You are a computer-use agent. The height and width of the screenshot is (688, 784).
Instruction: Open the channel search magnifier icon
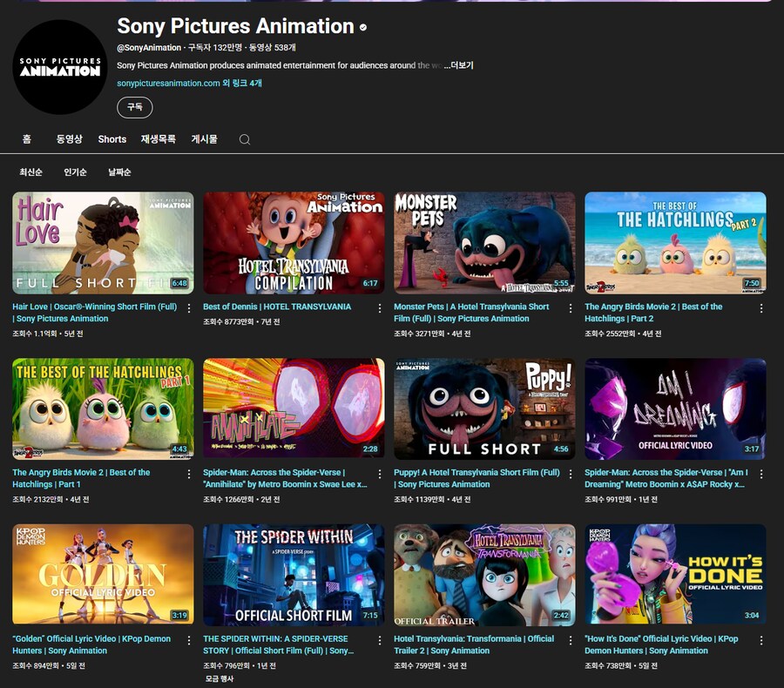(245, 139)
